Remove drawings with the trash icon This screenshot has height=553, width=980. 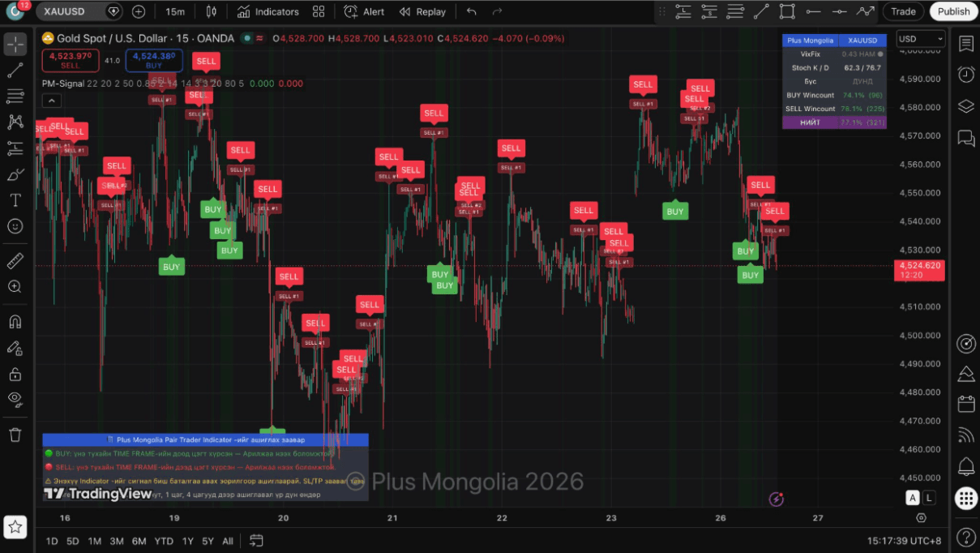coord(15,435)
